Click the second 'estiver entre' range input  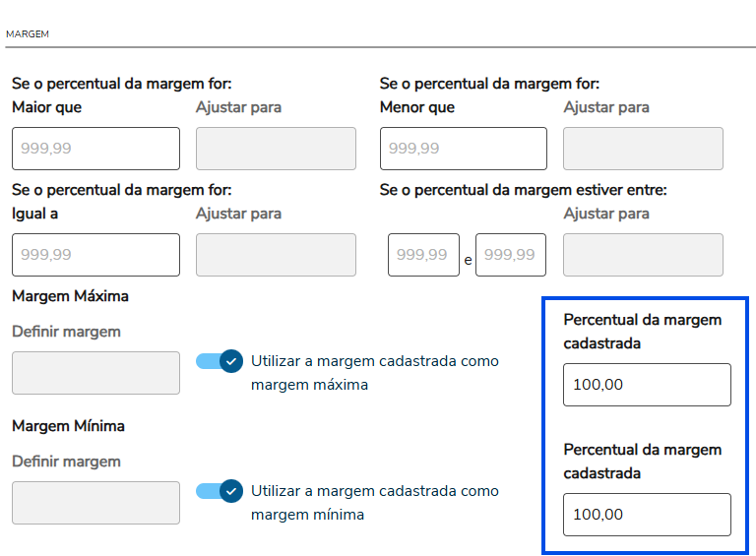tap(510, 255)
